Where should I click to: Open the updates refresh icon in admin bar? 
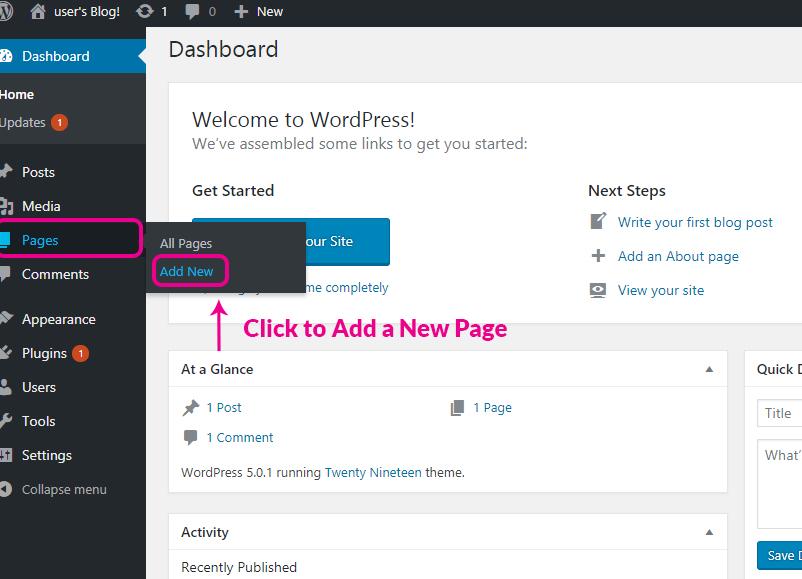[145, 11]
